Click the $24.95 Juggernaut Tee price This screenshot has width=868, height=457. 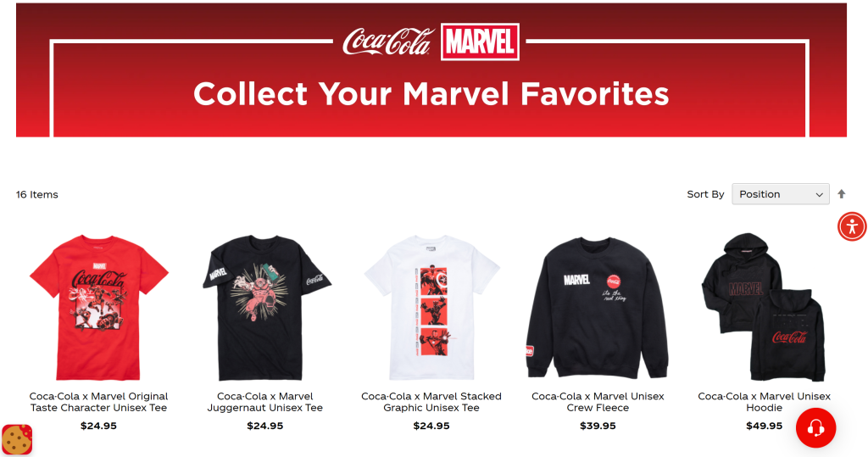[x=265, y=426]
